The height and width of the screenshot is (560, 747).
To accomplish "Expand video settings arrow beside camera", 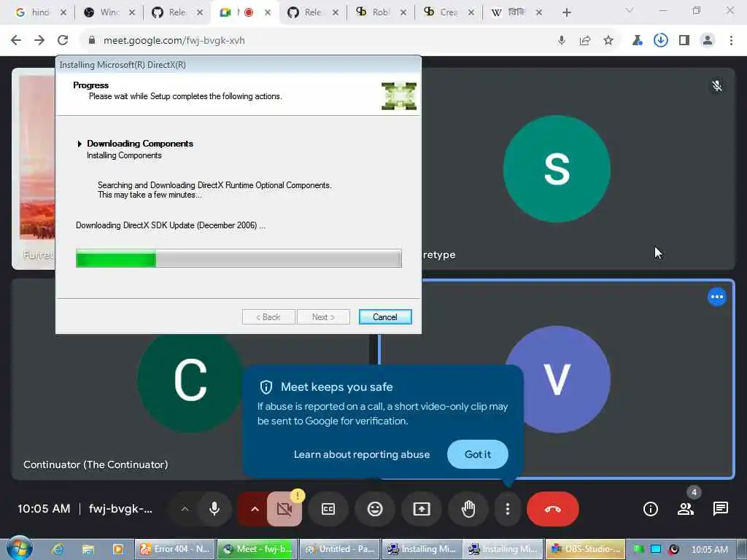I will tap(255, 509).
